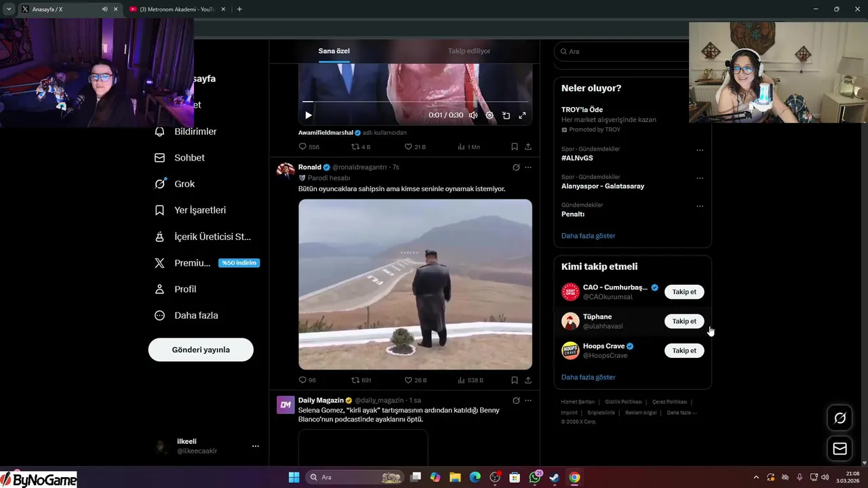Open Premium with %50 indirim badge
868x488 pixels.
(207, 263)
